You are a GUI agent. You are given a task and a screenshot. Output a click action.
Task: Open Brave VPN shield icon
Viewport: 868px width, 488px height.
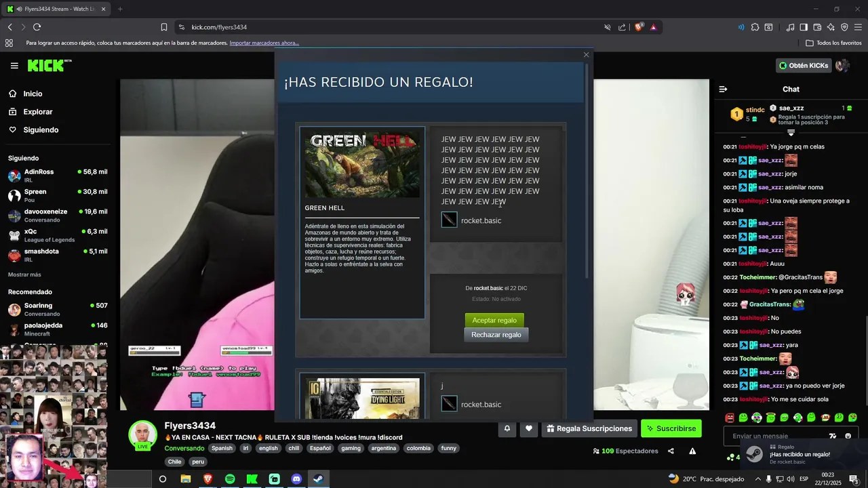point(844,27)
